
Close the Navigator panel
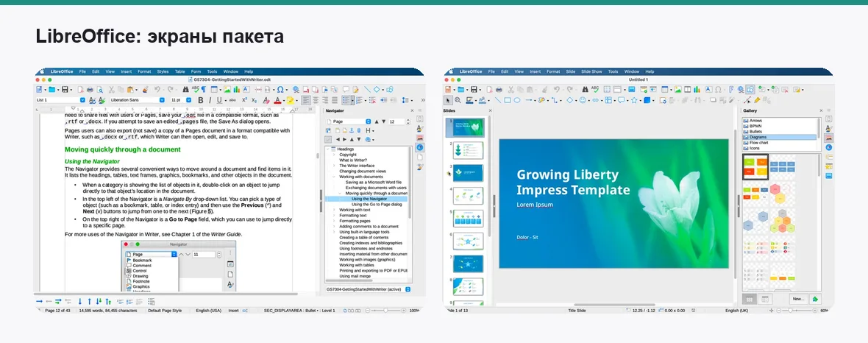[x=412, y=110]
